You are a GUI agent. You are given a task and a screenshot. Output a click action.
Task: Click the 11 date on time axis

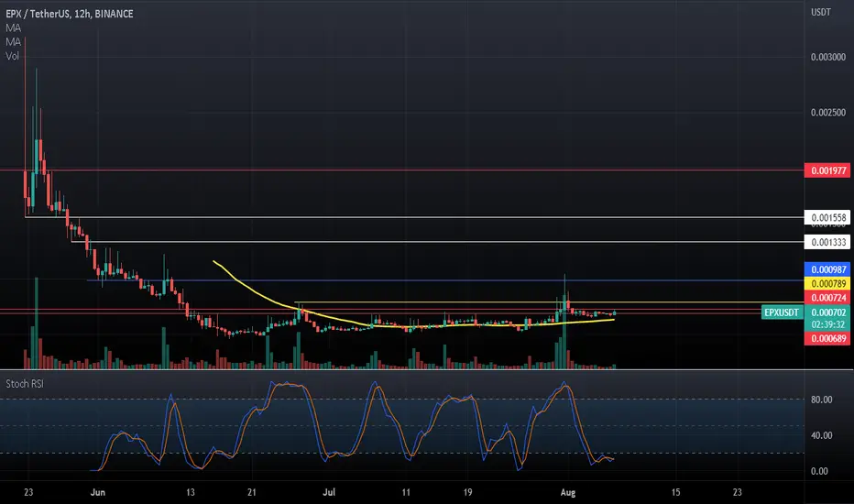tap(406, 493)
